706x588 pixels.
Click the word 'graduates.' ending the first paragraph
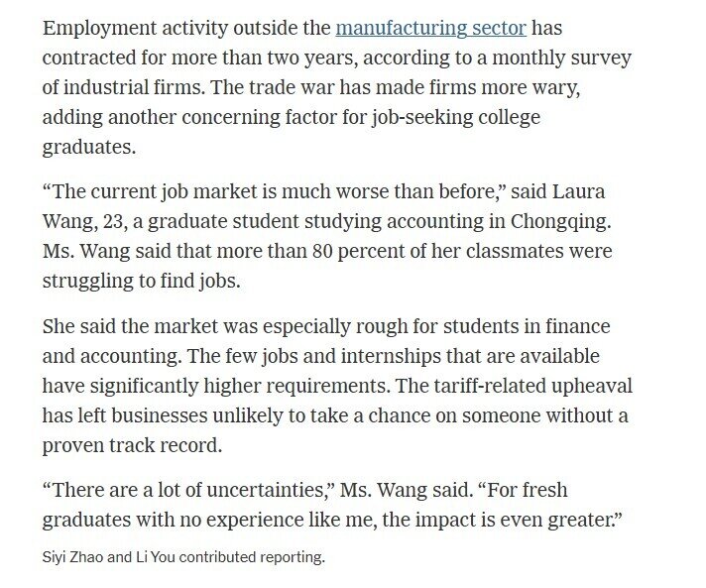tap(89, 147)
